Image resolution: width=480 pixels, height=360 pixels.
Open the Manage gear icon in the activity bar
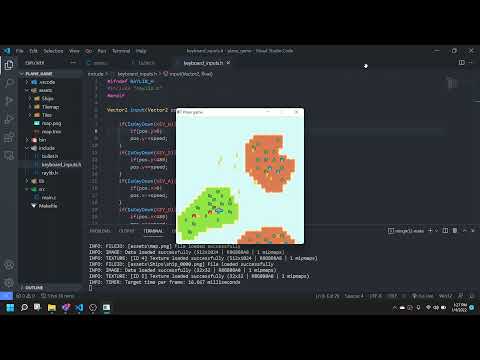(x=9, y=283)
